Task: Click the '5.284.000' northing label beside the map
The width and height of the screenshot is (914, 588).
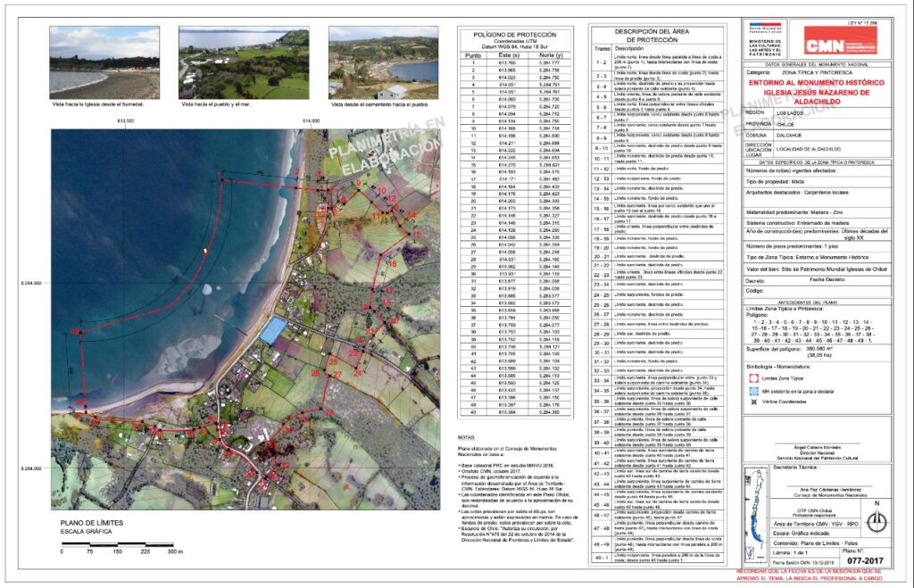Action: click(31, 468)
